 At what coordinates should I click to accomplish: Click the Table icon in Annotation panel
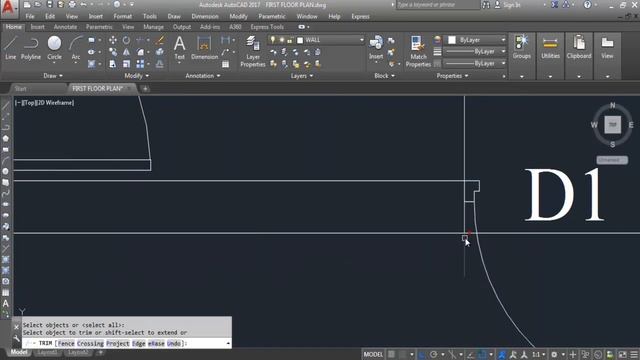pyautogui.click(x=225, y=64)
